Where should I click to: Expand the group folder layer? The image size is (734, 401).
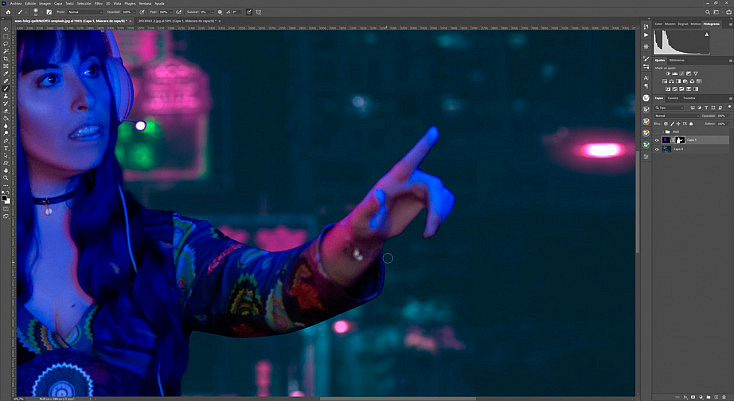tap(662, 131)
